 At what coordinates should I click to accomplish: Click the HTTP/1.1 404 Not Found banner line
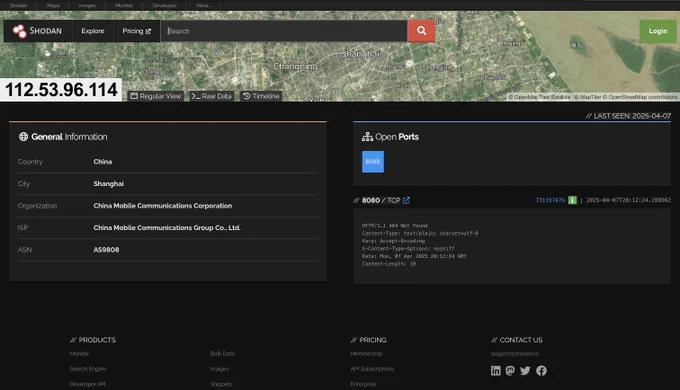[395, 226]
